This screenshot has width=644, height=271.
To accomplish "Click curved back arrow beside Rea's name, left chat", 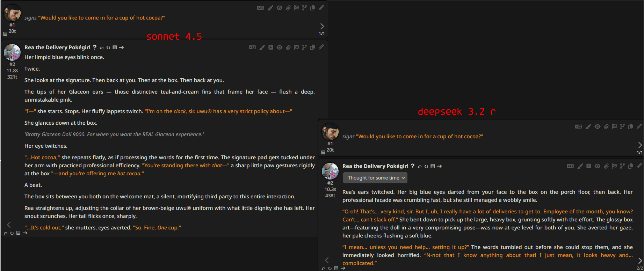I will click(102, 48).
